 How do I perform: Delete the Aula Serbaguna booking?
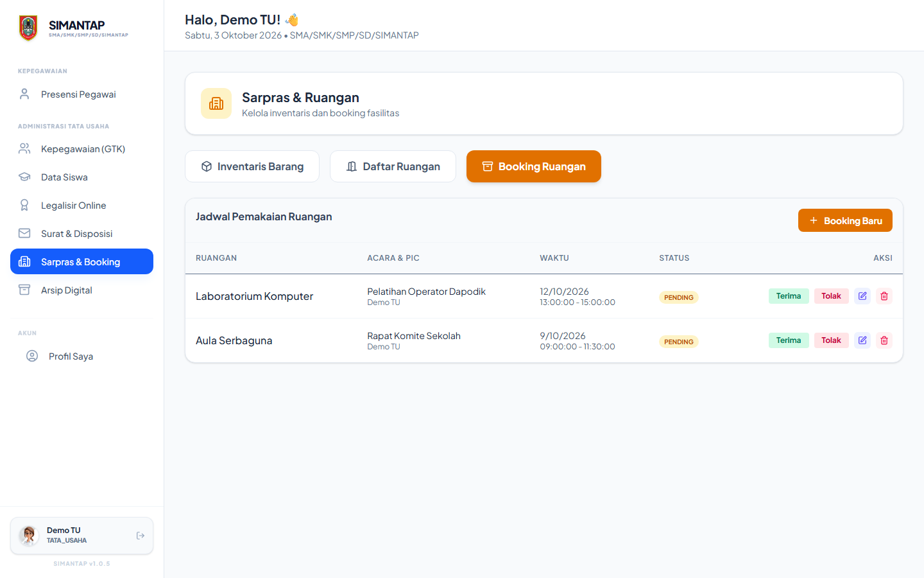[x=884, y=340]
